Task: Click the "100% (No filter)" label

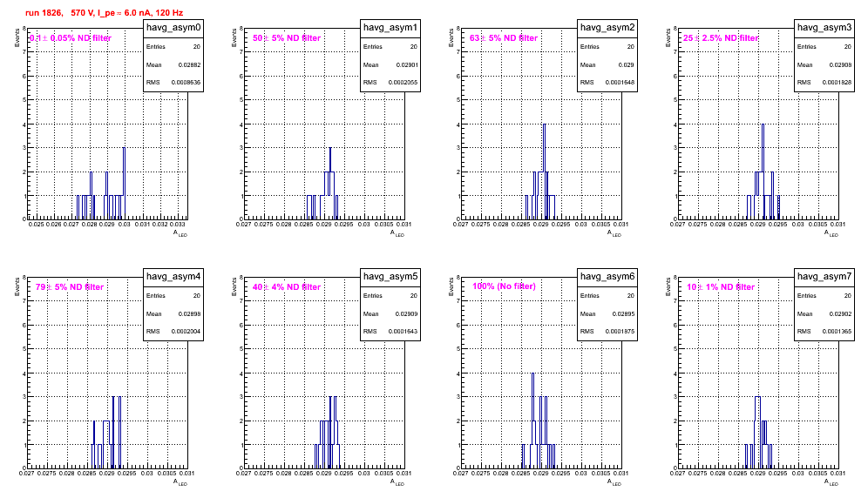Action: pos(505,286)
